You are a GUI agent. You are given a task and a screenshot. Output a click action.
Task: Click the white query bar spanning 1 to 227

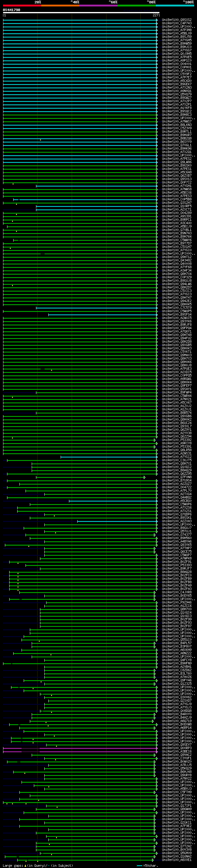point(81,13)
